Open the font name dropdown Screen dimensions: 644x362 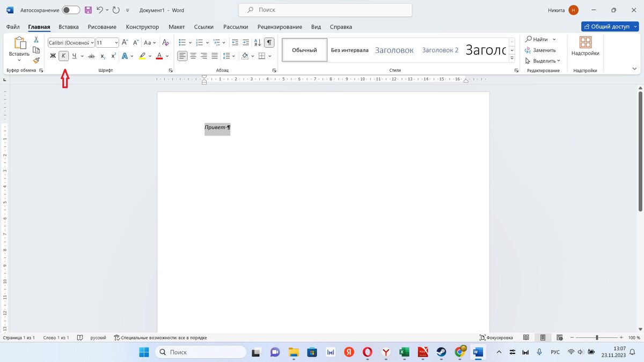point(92,42)
